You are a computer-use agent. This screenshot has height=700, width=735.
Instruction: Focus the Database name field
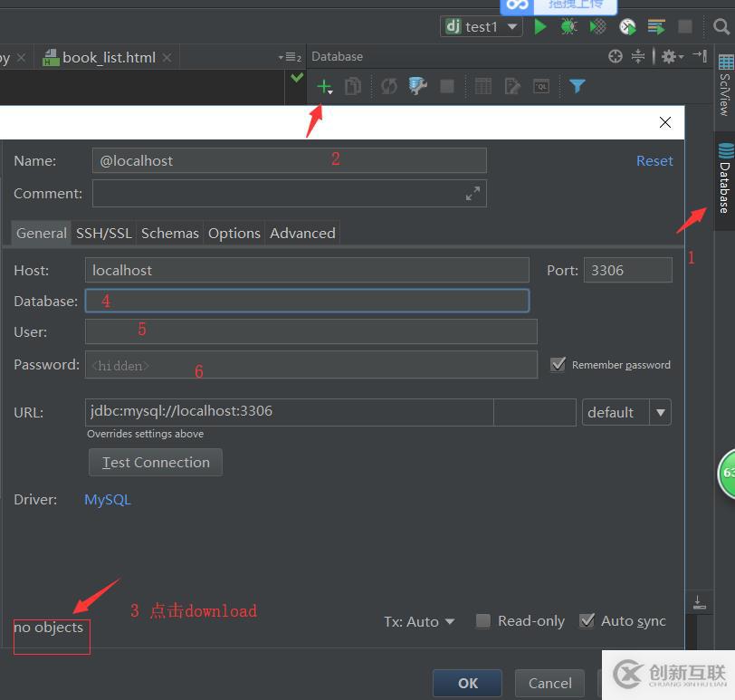pyautogui.click(x=307, y=301)
